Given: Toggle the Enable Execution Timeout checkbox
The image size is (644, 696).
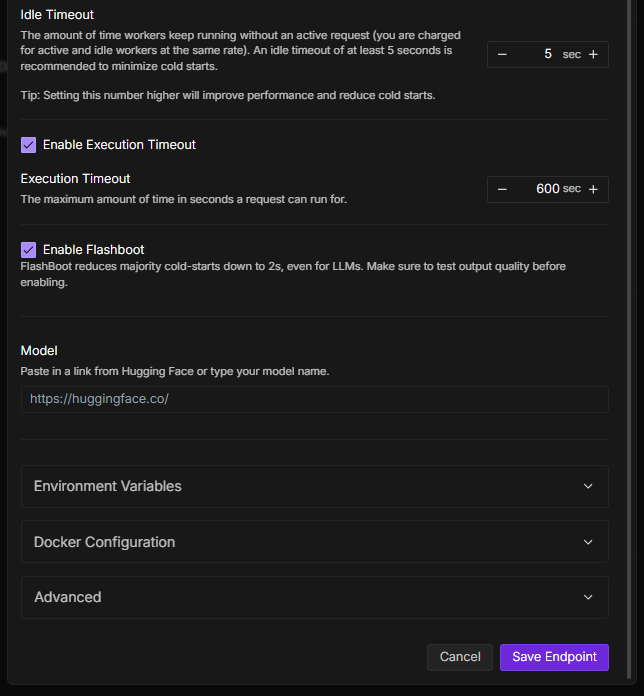Looking at the screenshot, I should pyautogui.click(x=29, y=145).
